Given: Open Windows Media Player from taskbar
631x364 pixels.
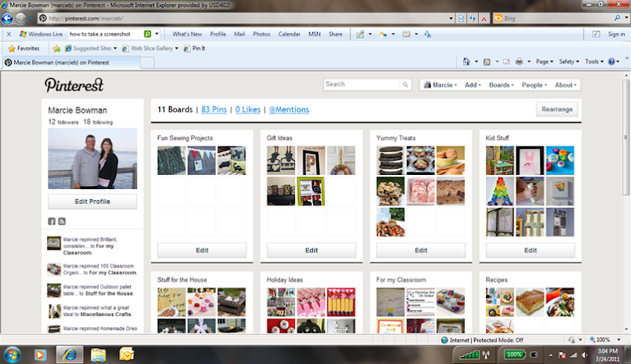Looking at the screenshot, I should click(39, 355).
